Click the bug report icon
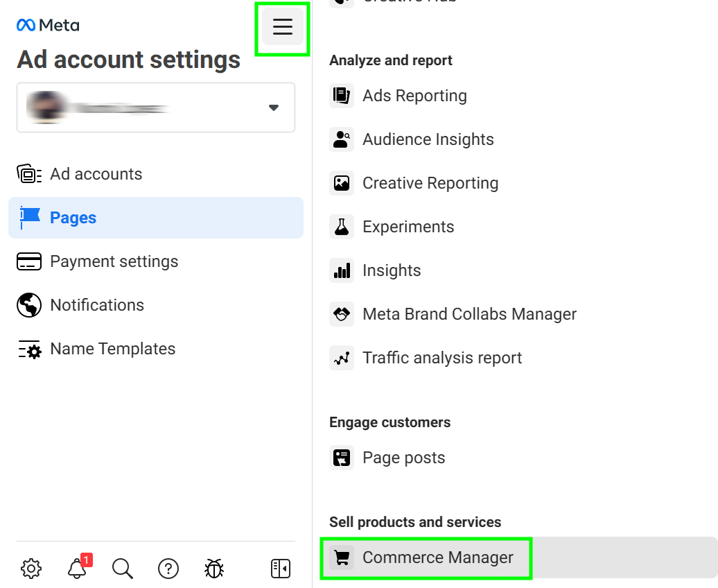 (214, 569)
